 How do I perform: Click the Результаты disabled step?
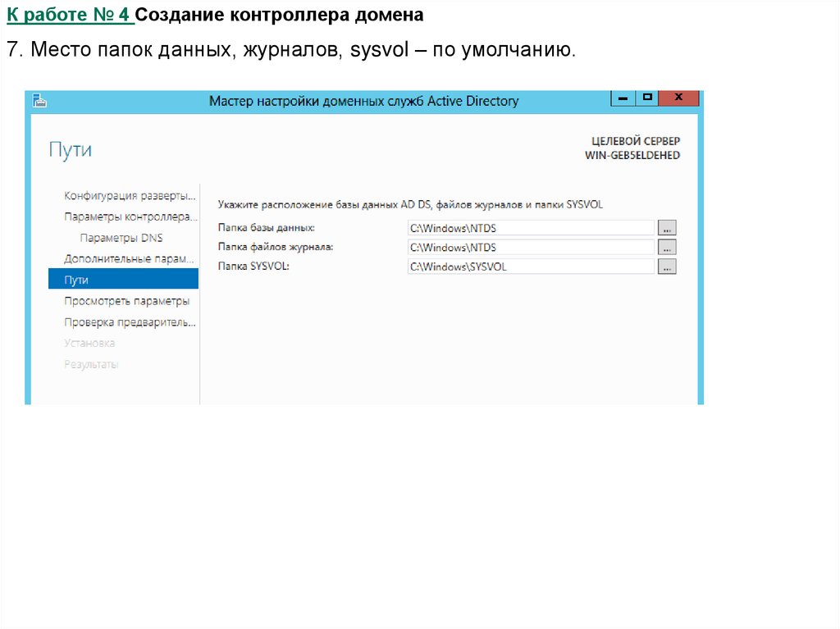point(91,364)
